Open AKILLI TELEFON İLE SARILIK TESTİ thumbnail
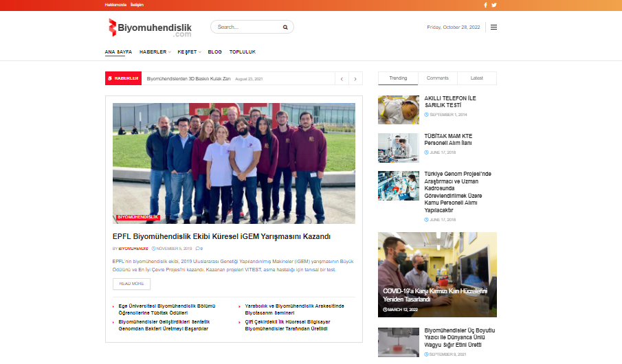This screenshot has width=622, height=364. (x=398, y=109)
